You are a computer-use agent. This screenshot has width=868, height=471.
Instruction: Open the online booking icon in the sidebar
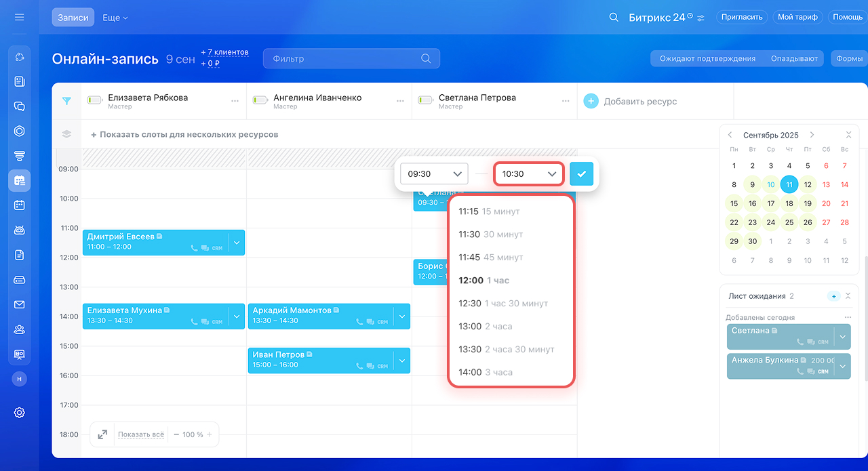(x=19, y=180)
